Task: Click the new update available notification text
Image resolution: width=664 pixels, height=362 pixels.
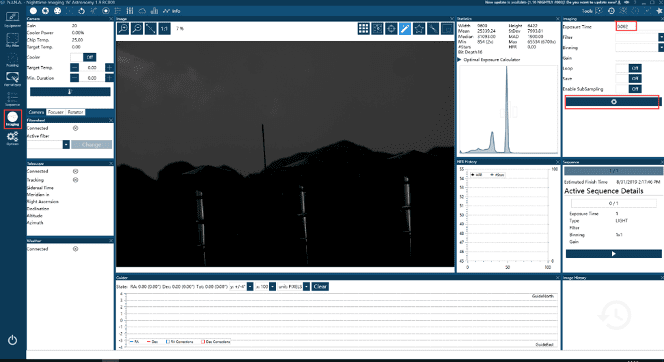Action: point(551,3)
